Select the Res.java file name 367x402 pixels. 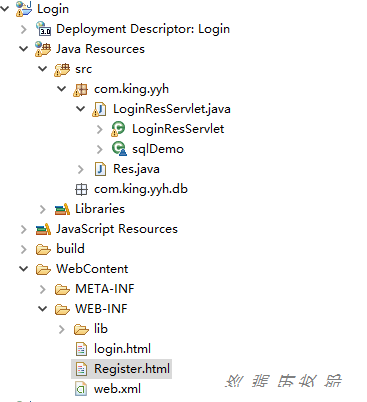(x=136, y=169)
